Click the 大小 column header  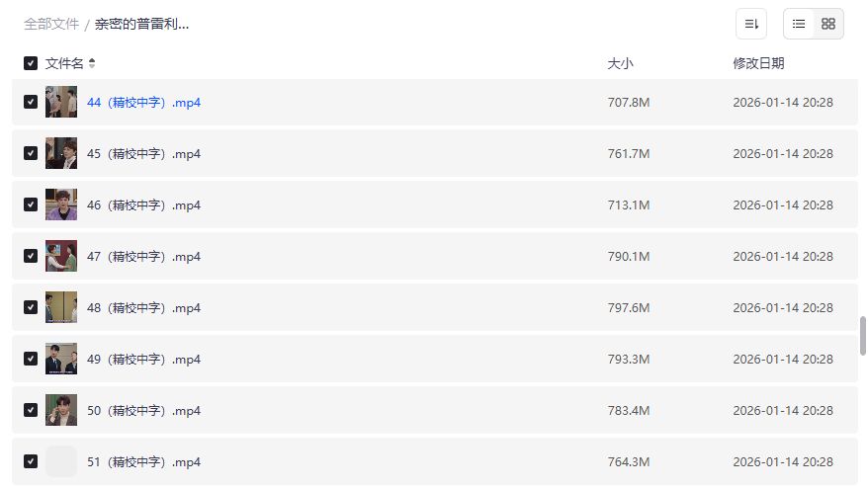click(x=620, y=63)
